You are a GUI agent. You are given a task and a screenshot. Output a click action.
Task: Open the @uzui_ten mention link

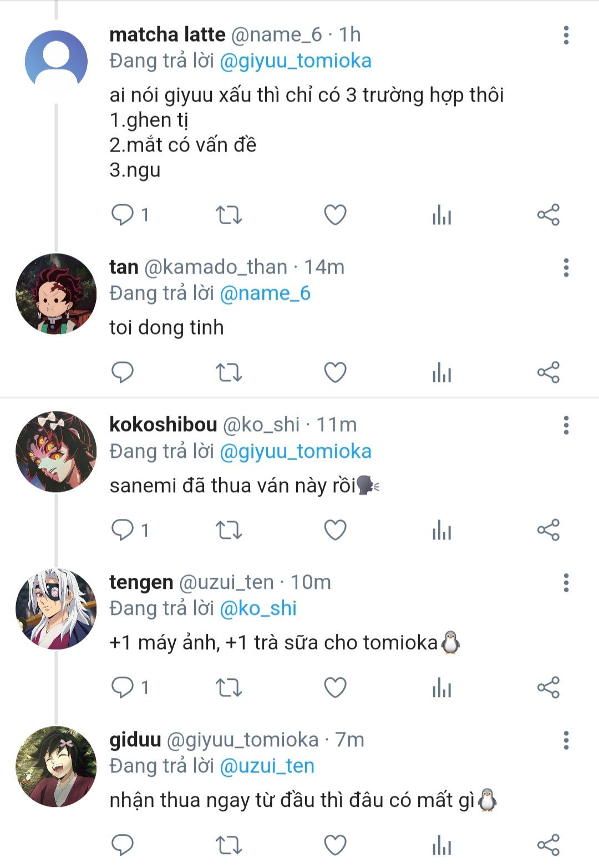(x=267, y=766)
